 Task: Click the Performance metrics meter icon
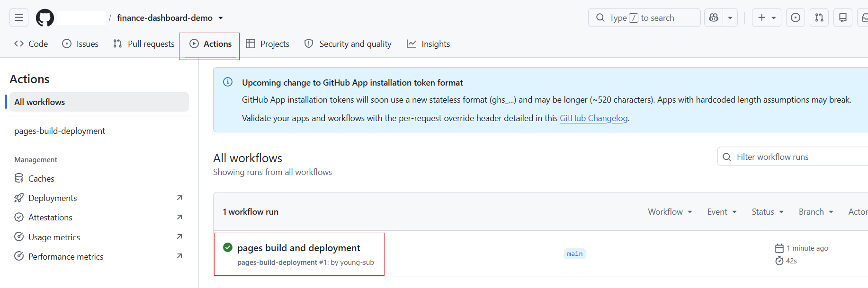[x=19, y=256]
